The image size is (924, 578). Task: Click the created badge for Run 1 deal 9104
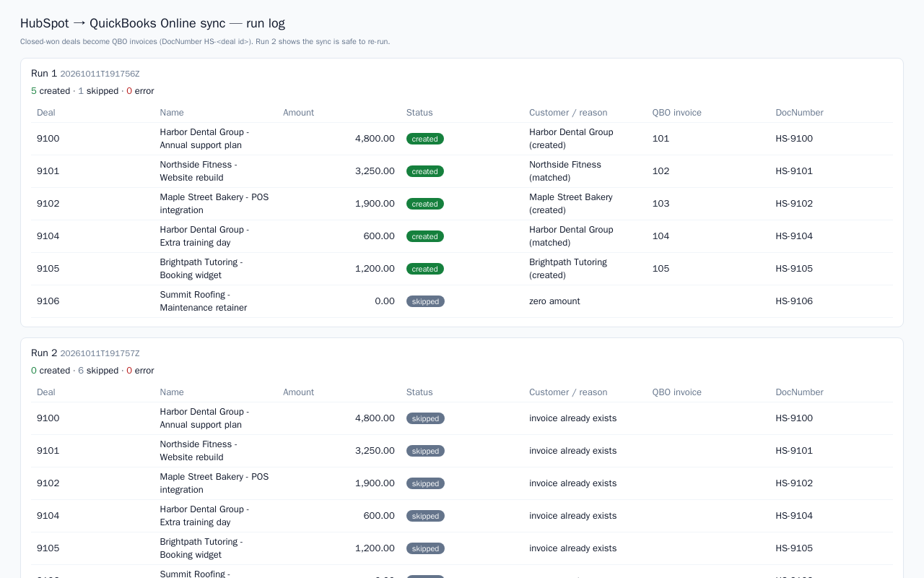click(425, 236)
